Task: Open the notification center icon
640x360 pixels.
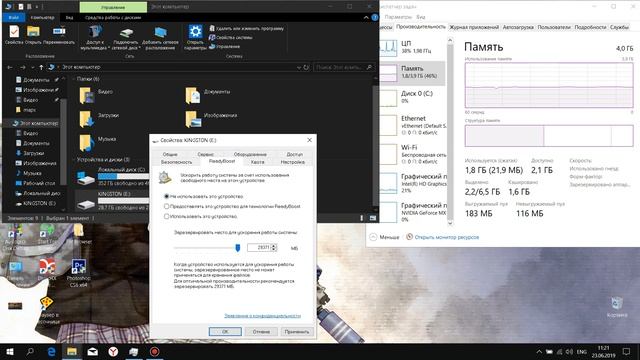Action: click(x=626, y=351)
